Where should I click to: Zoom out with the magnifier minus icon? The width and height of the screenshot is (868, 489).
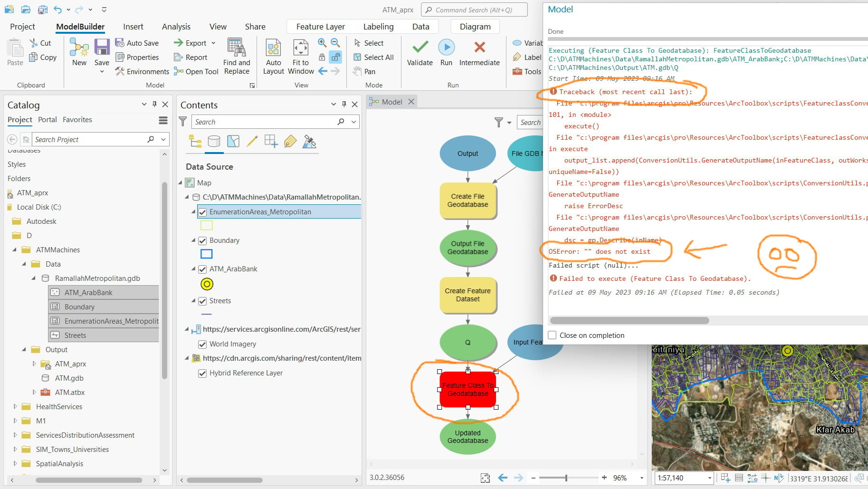pyautogui.click(x=335, y=43)
